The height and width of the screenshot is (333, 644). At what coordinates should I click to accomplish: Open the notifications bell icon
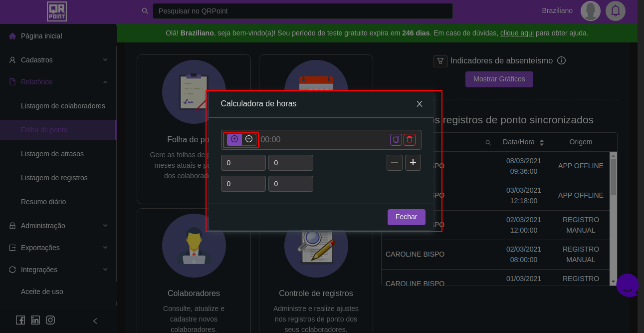(616, 11)
